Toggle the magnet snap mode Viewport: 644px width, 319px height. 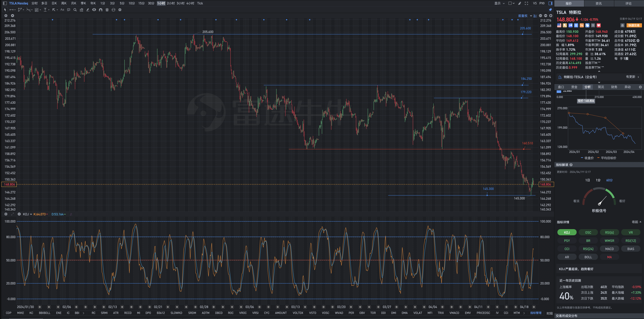click(101, 10)
